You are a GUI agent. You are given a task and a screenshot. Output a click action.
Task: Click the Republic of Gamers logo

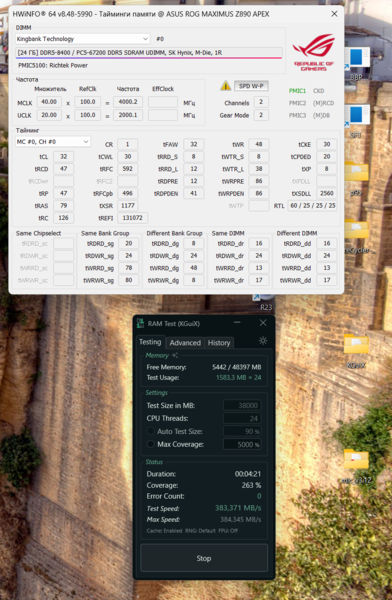(x=313, y=52)
